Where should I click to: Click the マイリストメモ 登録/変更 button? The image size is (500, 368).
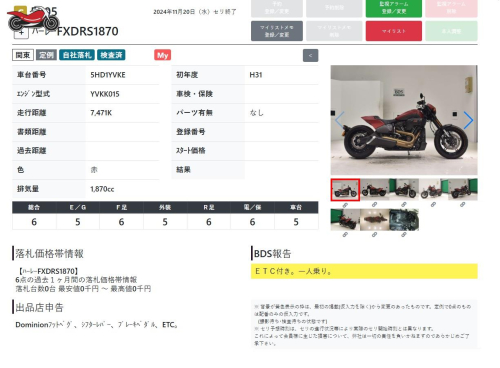click(277, 31)
